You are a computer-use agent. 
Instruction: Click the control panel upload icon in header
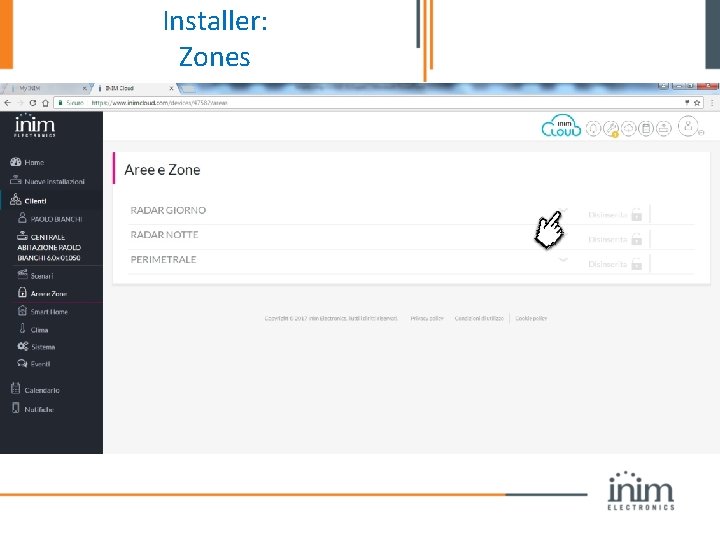[664, 129]
